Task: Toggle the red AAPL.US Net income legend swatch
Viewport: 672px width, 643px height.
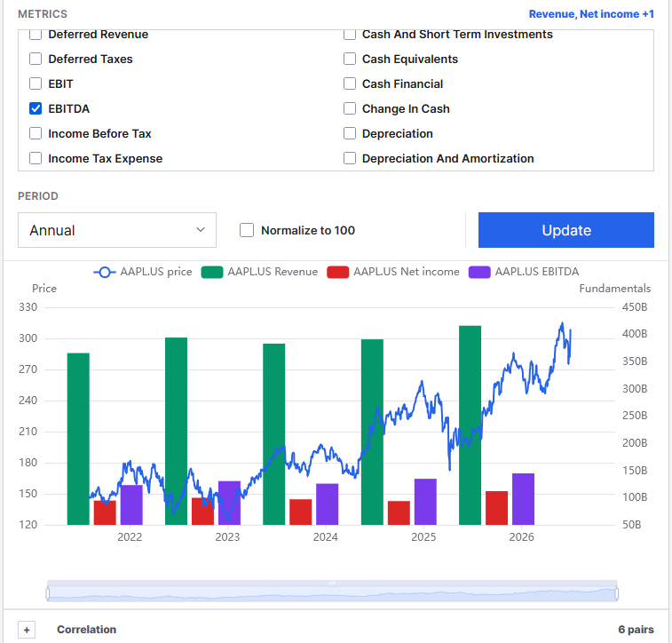Action: [337, 272]
